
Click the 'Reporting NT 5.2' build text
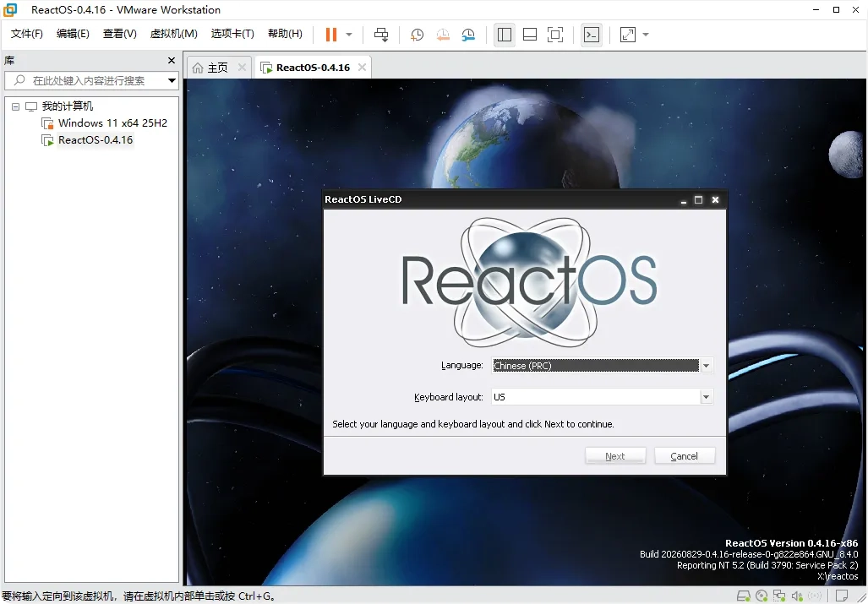[767, 565]
